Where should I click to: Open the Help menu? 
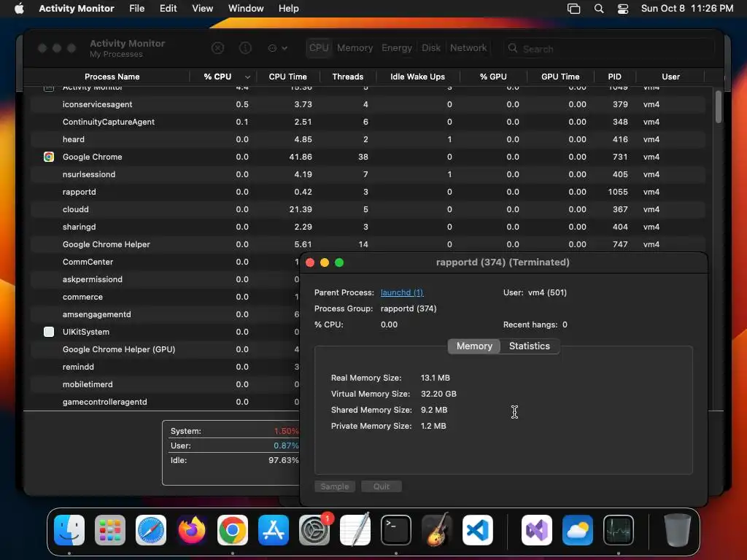pos(289,9)
